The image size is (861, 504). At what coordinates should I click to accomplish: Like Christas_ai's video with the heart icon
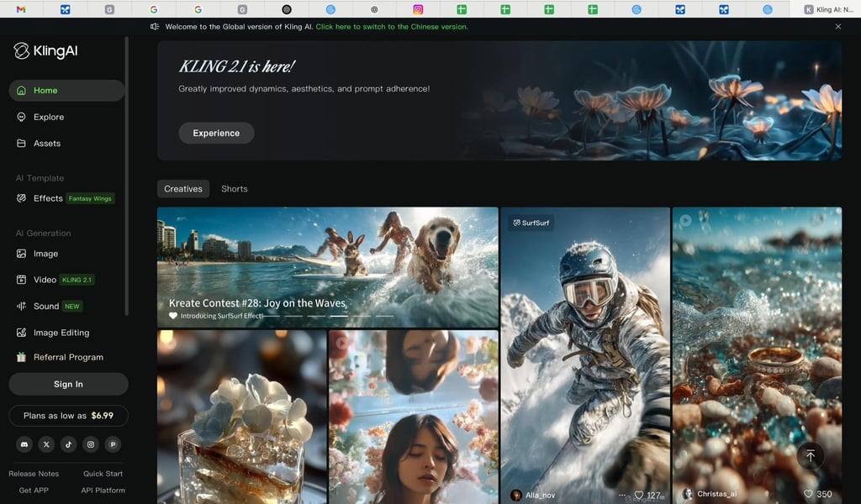[x=808, y=494]
